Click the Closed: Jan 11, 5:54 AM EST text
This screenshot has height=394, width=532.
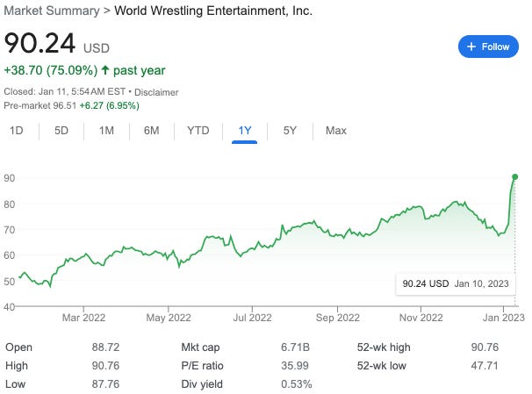click(64, 91)
